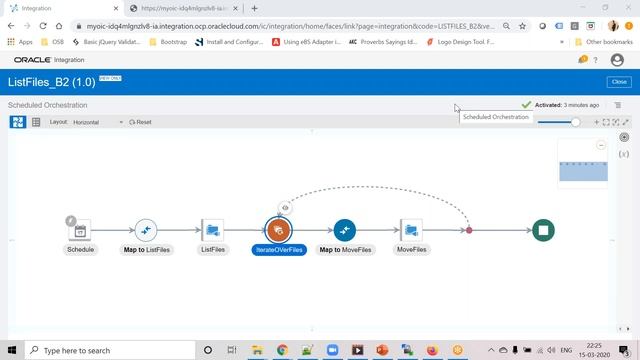Click the Type here to search box
The height and width of the screenshot is (360, 640).
click(x=110, y=350)
